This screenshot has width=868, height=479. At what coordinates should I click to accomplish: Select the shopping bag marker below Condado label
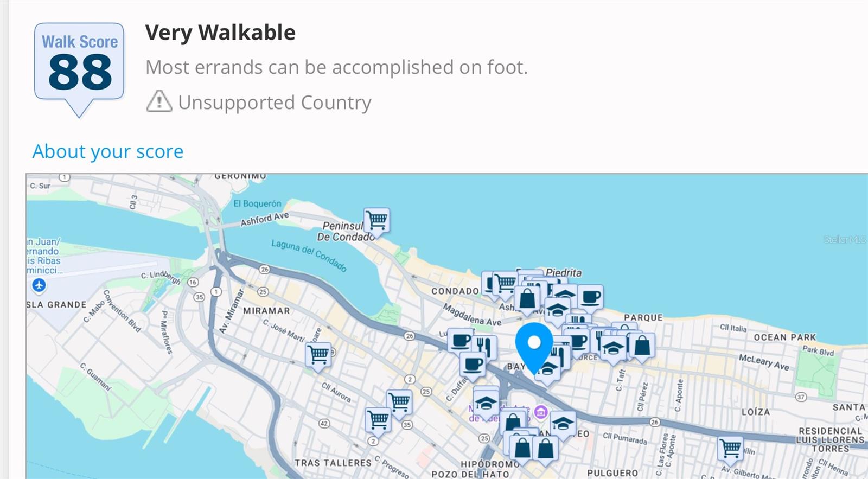point(527,298)
